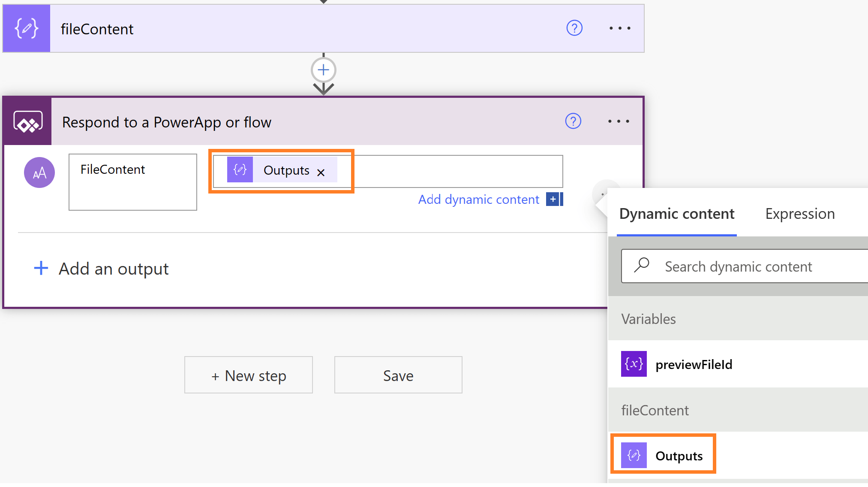Click the search magnifier icon
The height and width of the screenshot is (487, 868).
[642, 265]
